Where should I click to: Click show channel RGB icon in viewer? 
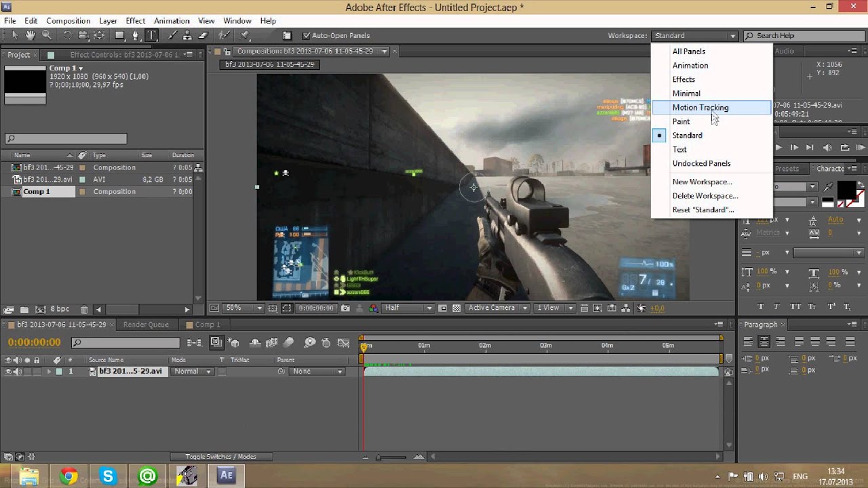373,308
